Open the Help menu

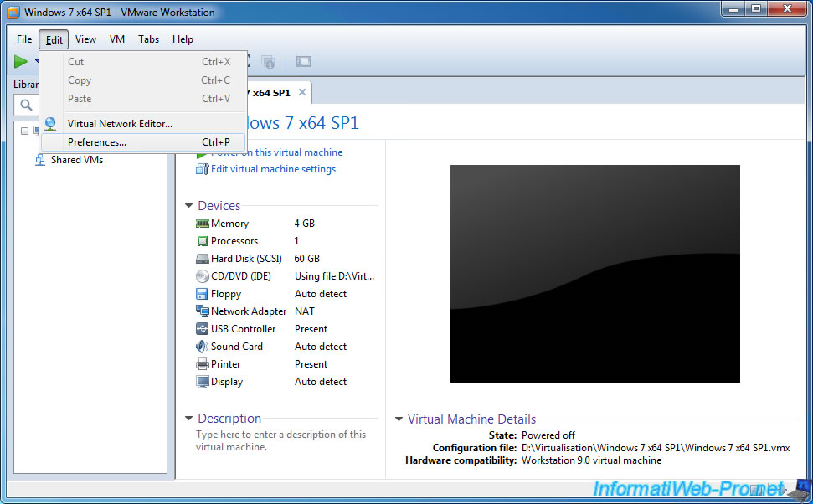point(183,39)
